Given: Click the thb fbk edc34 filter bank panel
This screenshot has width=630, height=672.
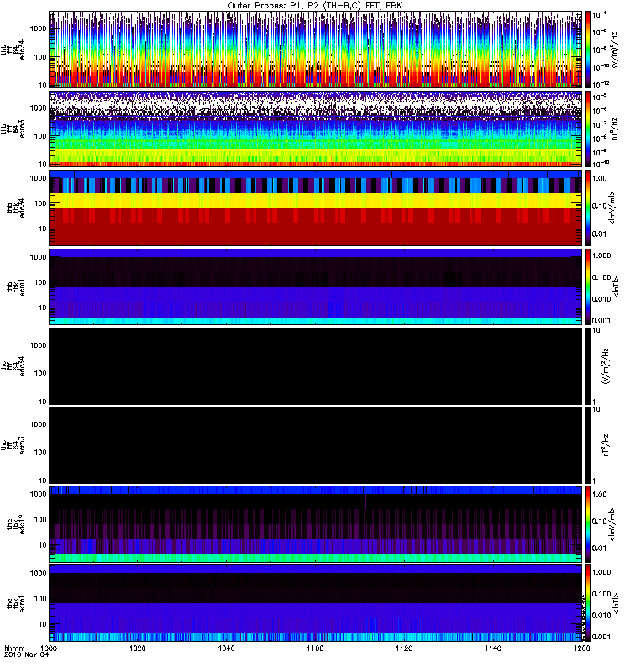Looking at the screenshot, I should 316,207.
